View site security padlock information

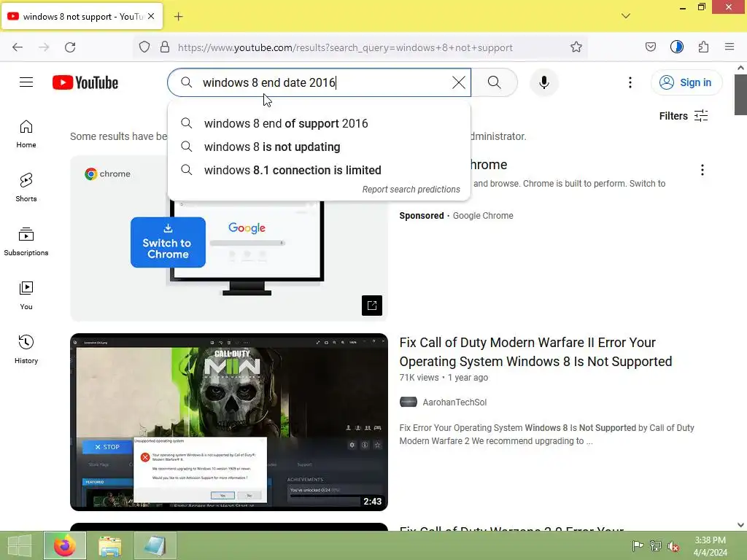pyautogui.click(x=165, y=47)
